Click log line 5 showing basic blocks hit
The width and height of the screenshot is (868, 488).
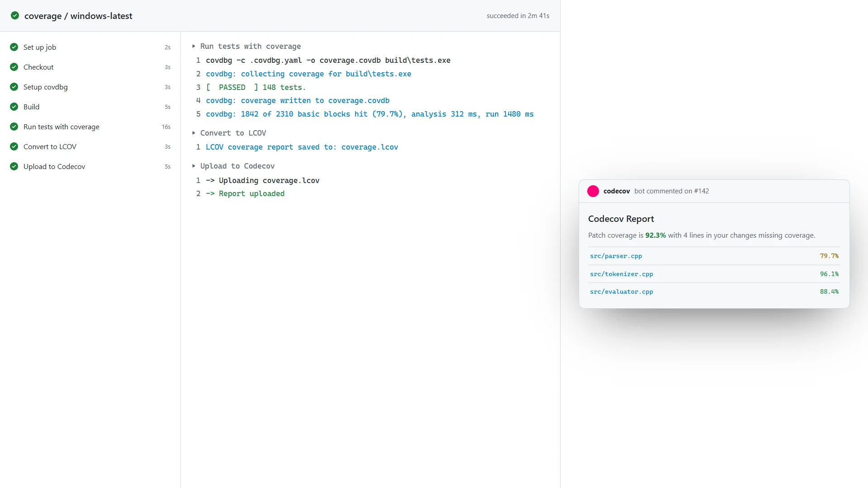tap(370, 114)
